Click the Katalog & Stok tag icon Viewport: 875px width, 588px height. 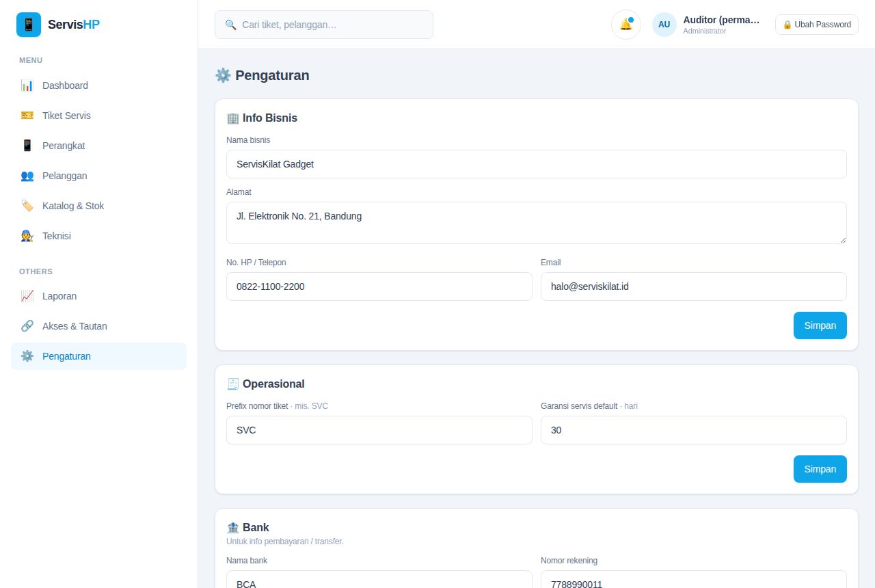tap(27, 206)
